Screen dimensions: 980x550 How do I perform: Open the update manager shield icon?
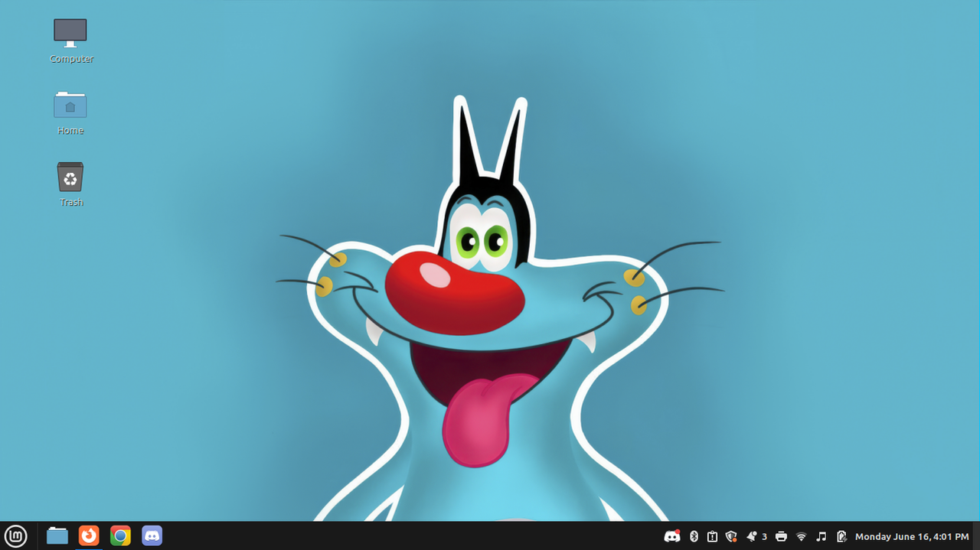point(731,536)
